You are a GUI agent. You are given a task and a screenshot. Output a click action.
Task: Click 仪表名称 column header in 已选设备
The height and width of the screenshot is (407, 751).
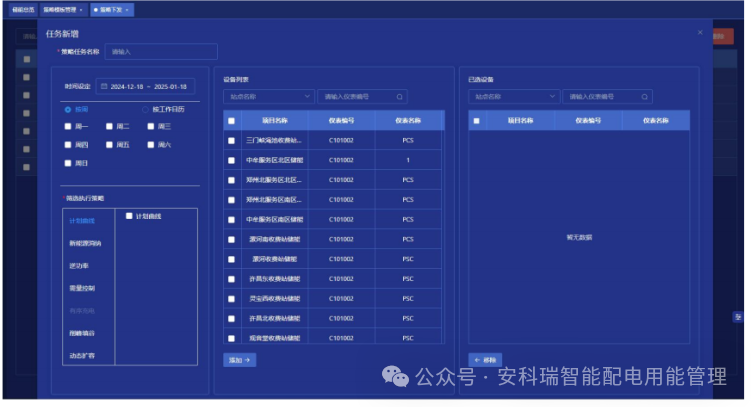[x=656, y=121]
